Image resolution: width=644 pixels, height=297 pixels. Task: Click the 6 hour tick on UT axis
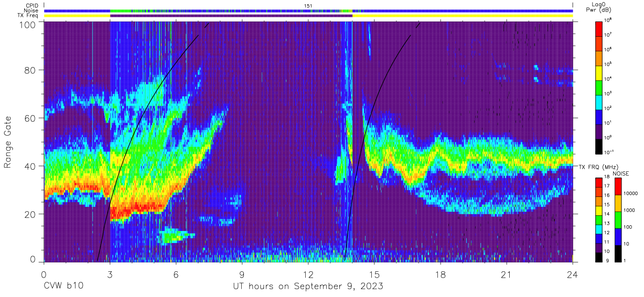(176, 274)
